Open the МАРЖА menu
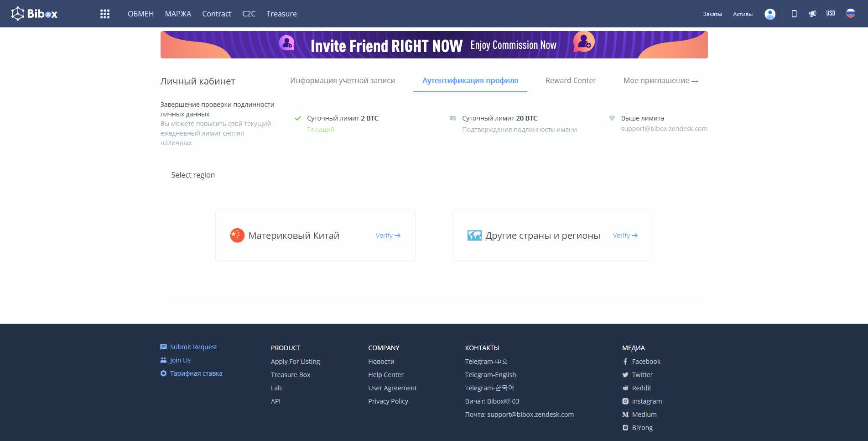Viewport: 868px width, 441px height. [178, 14]
